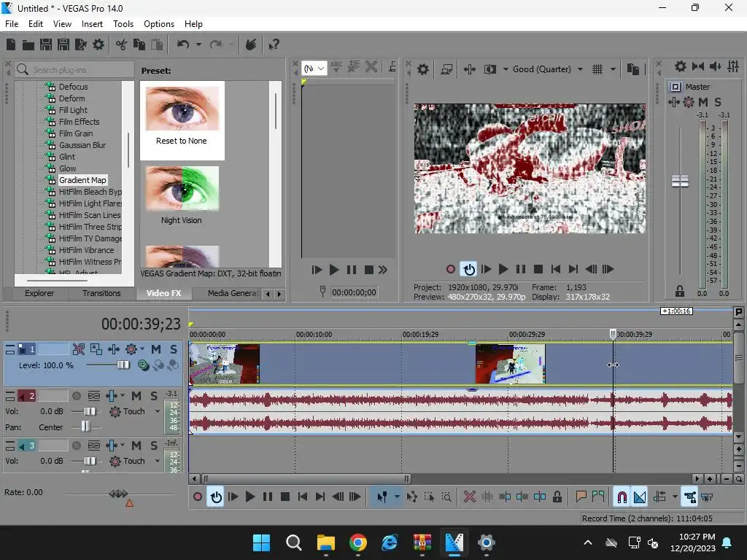Toggle Automatic Crossfades button
747x560 pixels.
tap(640, 497)
